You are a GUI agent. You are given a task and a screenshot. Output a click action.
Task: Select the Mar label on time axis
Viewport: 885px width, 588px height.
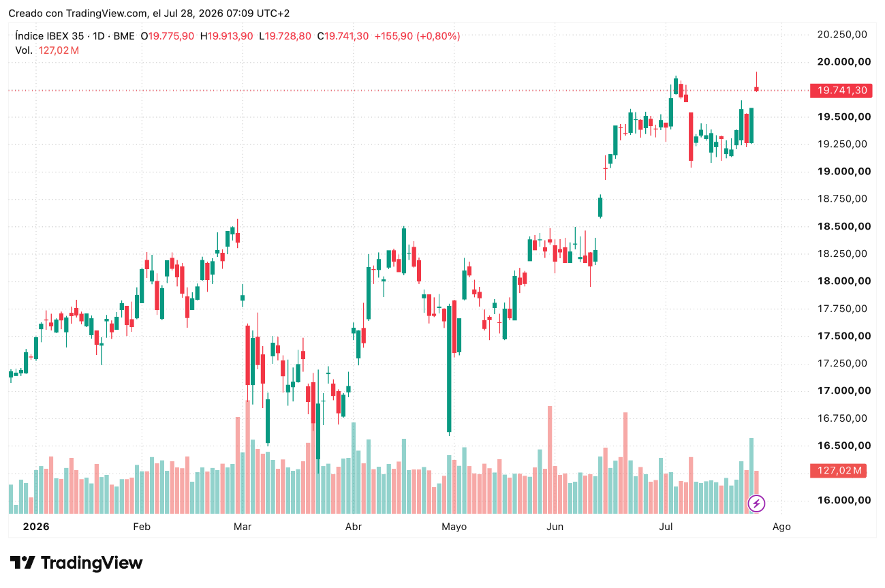[x=243, y=527]
